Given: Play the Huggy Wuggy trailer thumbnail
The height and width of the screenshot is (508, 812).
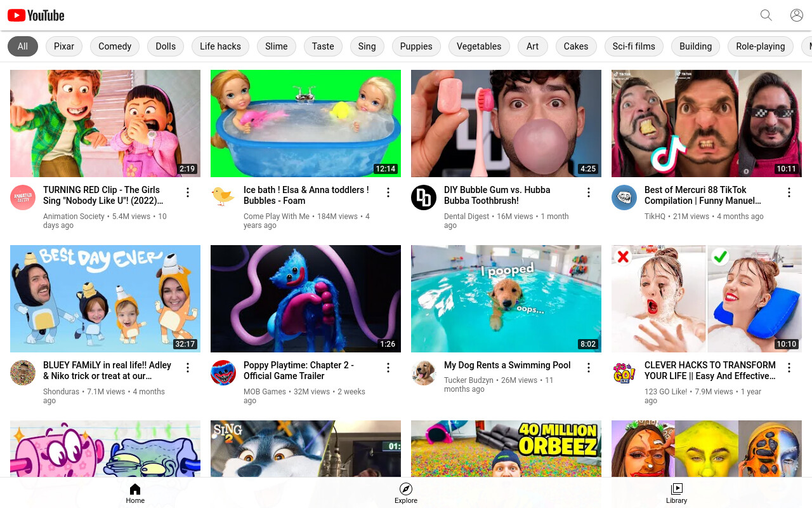Looking at the screenshot, I should pyautogui.click(x=306, y=298).
